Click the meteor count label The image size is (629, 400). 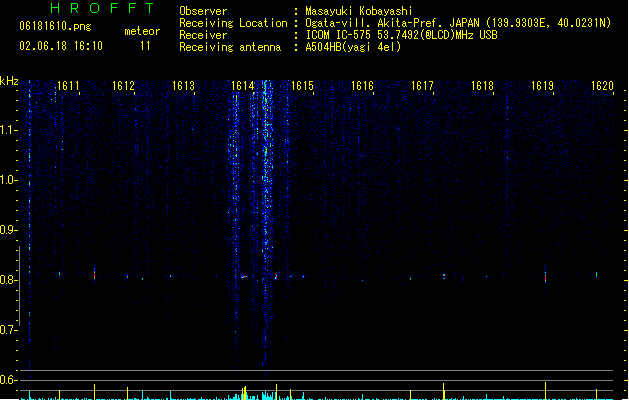point(142,31)
